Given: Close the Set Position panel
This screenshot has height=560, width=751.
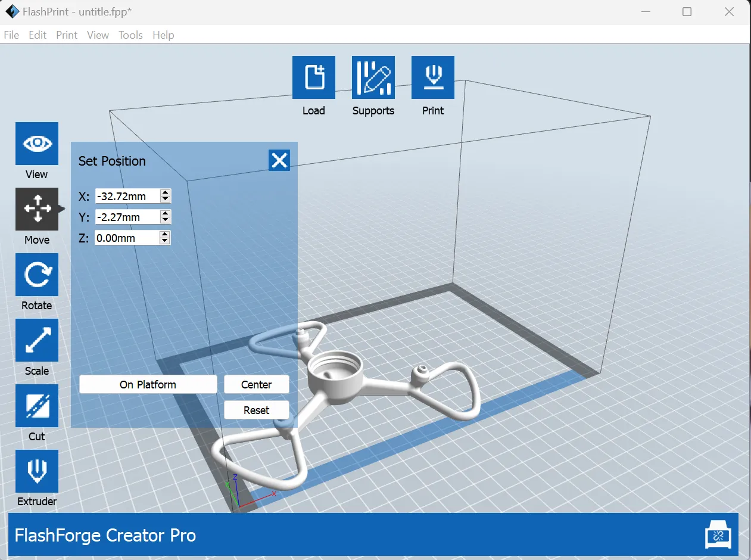Looking at the screenshot, I should pos(279,160).
